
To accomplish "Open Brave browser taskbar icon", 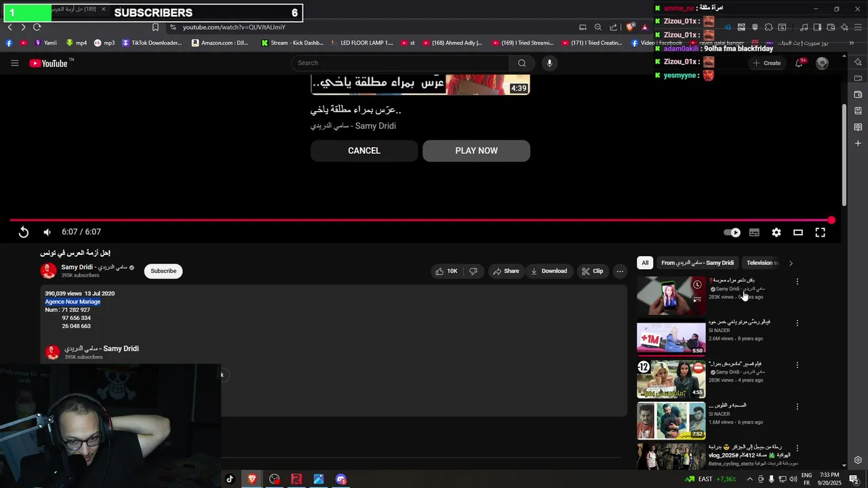I will click(252, 479).
